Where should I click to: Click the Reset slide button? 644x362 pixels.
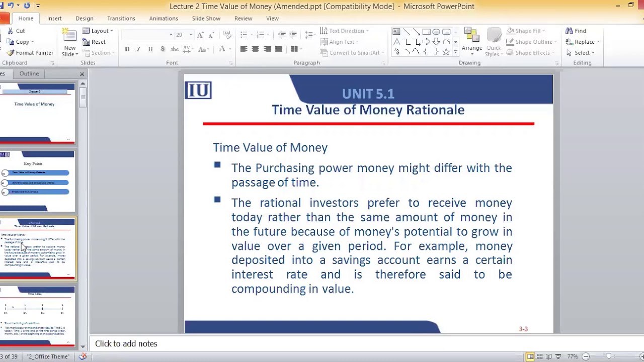[x=94, y=42]
